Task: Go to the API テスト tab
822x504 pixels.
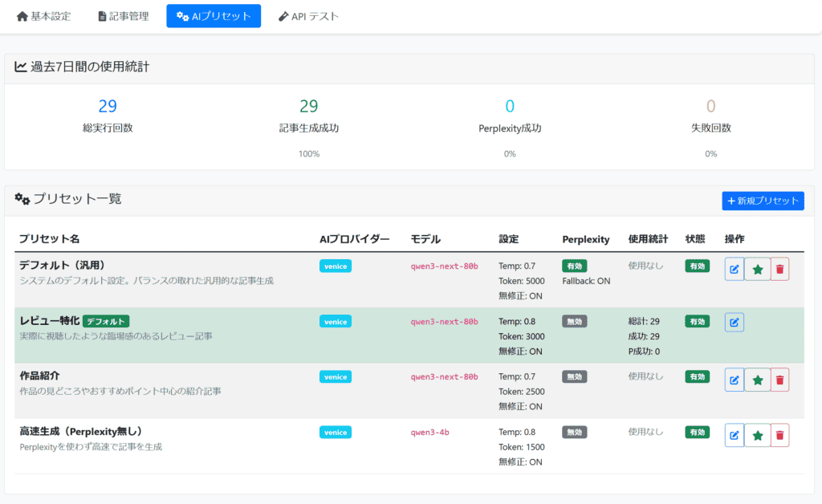Action: (x=308, y=16)
